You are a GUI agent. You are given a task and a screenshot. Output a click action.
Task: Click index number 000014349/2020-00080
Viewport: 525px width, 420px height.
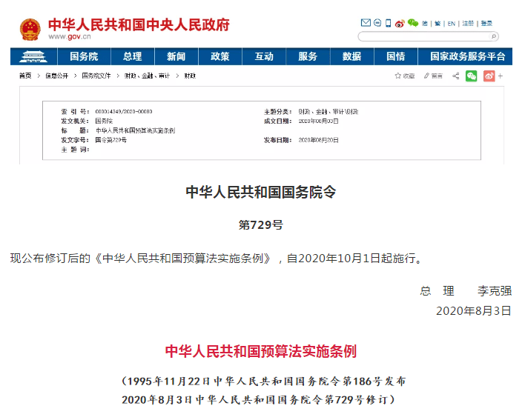coord(124,112)
